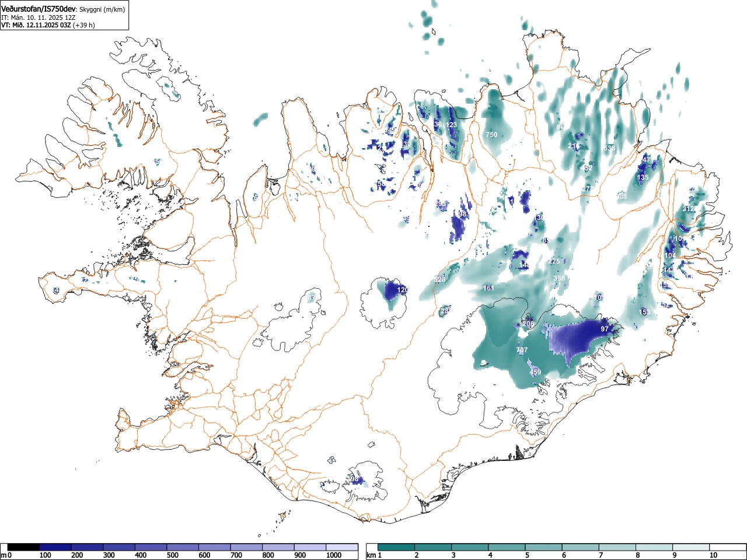Click the map value '161'
Screen dimensions: 747x560
(x=488, y=288)
